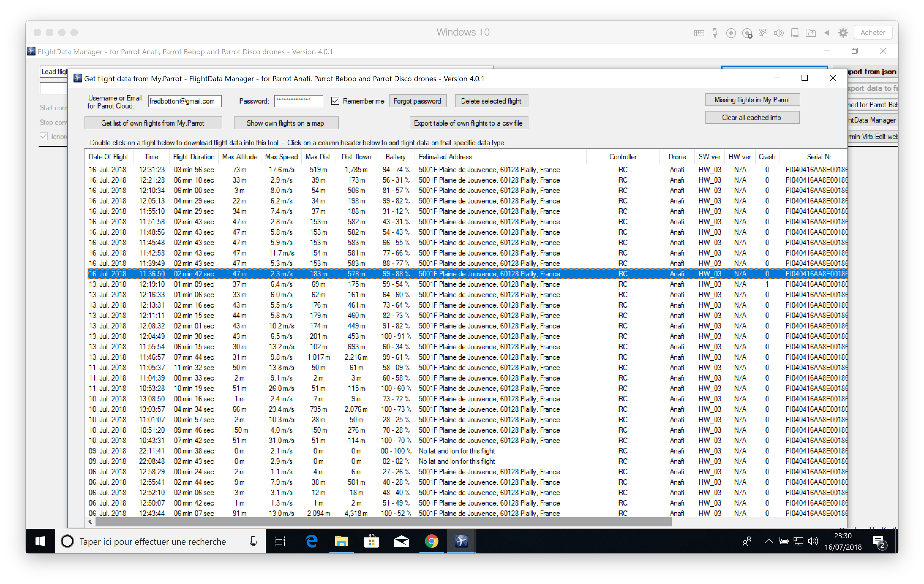The height and width of the screenshot is (584, 924).
Task: Show hidden system tray icons
Action: (x=768, y=541)
